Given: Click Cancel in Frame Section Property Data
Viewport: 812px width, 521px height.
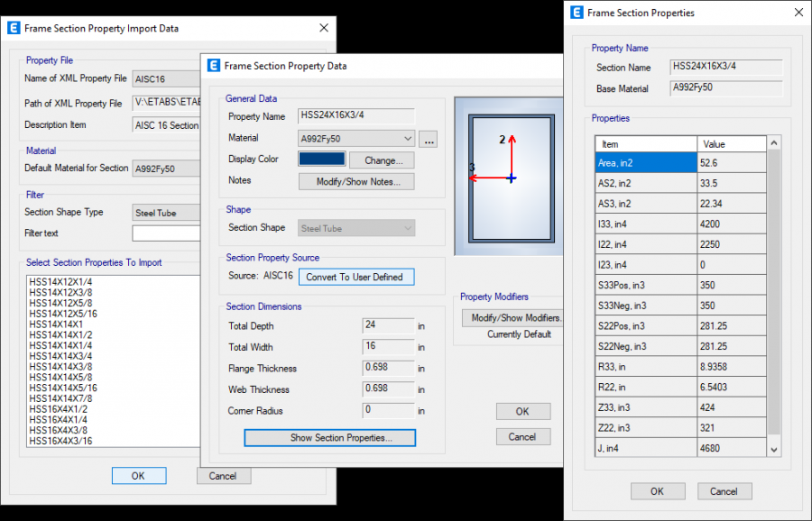Looking at the screenshot, I should click(x=522, y=436).
